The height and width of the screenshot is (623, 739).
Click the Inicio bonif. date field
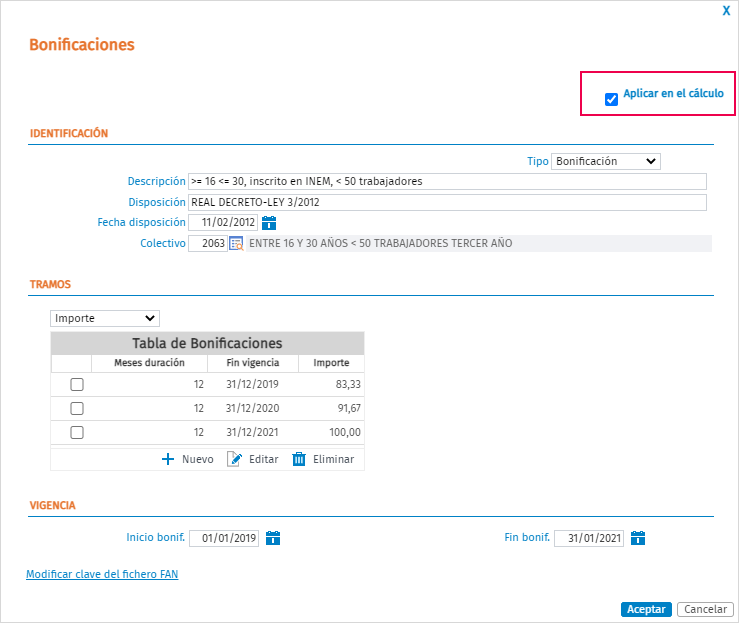224,538
